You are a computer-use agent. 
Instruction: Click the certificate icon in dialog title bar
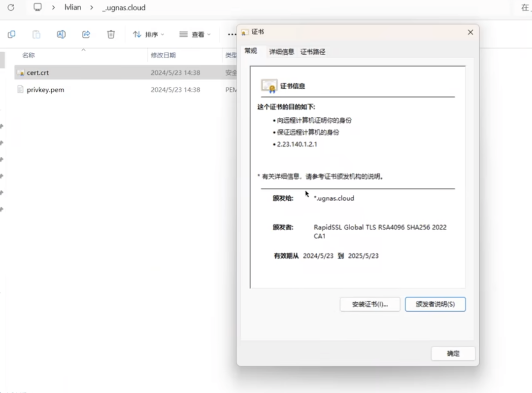[x=244, y=32]
